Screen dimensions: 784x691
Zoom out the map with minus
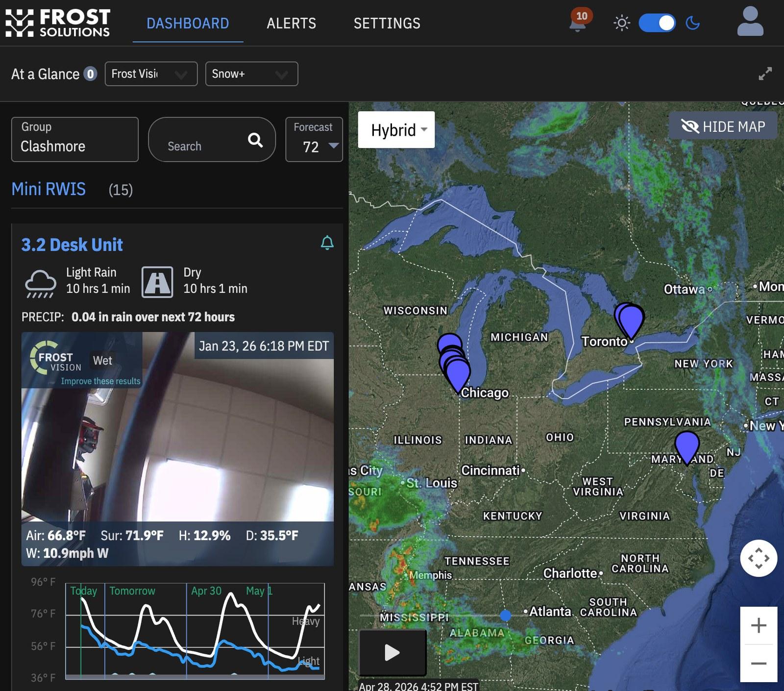tap(758, 664)
